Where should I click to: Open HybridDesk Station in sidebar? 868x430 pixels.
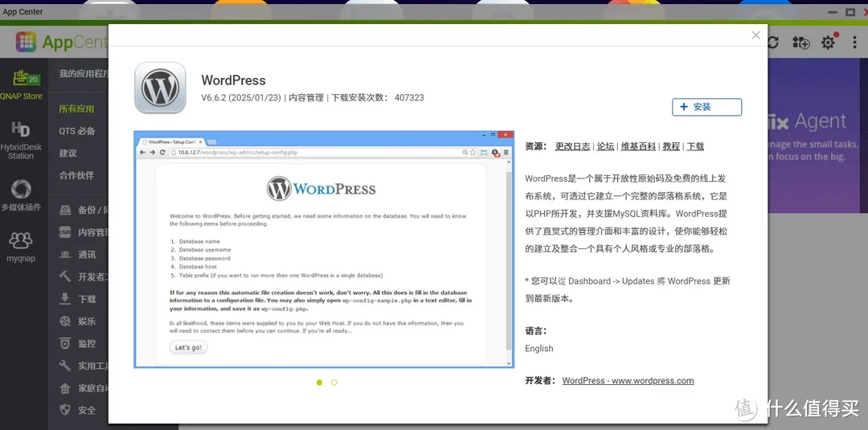pos(21,141)
